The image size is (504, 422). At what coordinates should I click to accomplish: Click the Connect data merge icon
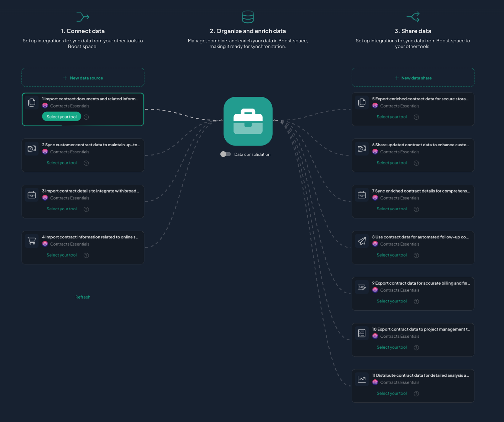click(x=83, y=17)
